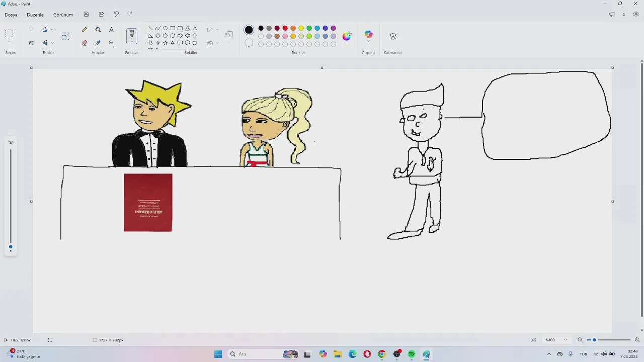
Task: Select secondary color (Color 2) circle
Action: [x=249, y=43]
